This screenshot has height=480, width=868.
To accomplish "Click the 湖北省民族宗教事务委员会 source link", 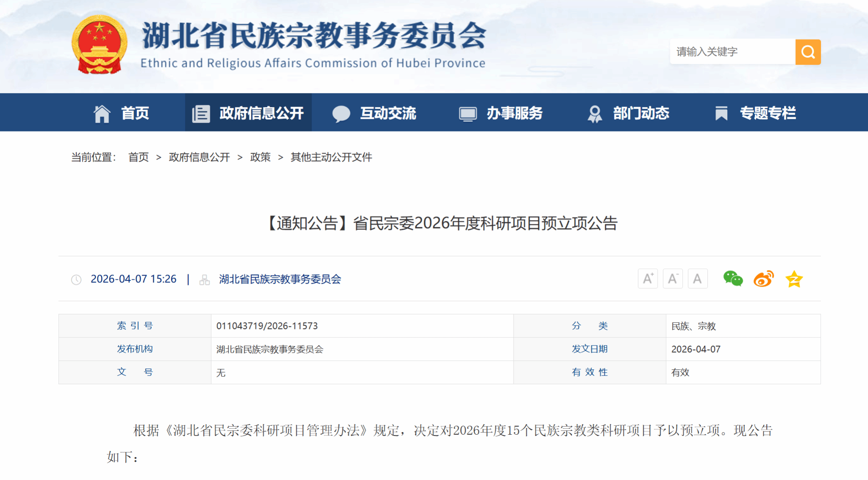I will coord(280,279).
